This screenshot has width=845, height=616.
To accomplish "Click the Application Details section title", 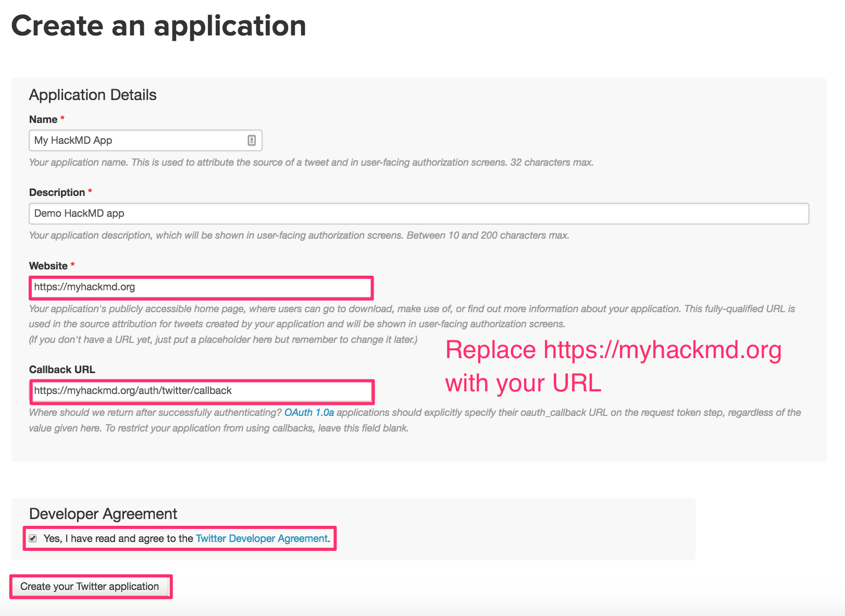I will pos(93,95).
